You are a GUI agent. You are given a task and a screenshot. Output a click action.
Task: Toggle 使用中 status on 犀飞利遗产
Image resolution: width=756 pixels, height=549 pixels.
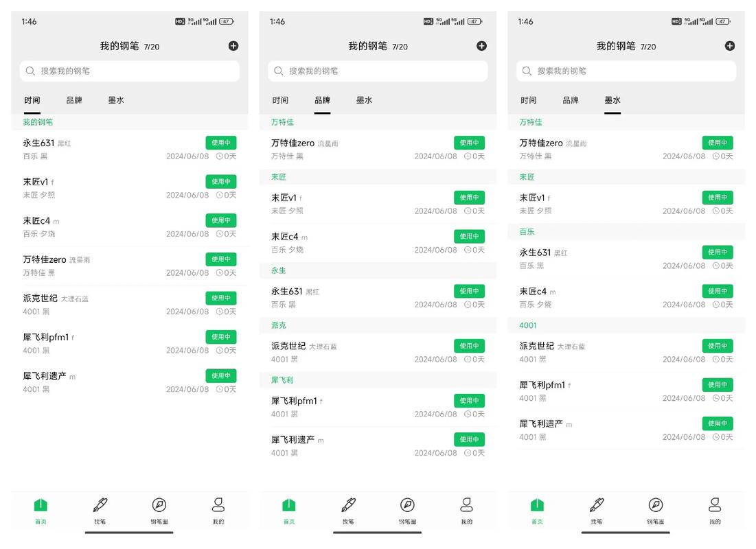pyautogui.click(x=221, y=375)
